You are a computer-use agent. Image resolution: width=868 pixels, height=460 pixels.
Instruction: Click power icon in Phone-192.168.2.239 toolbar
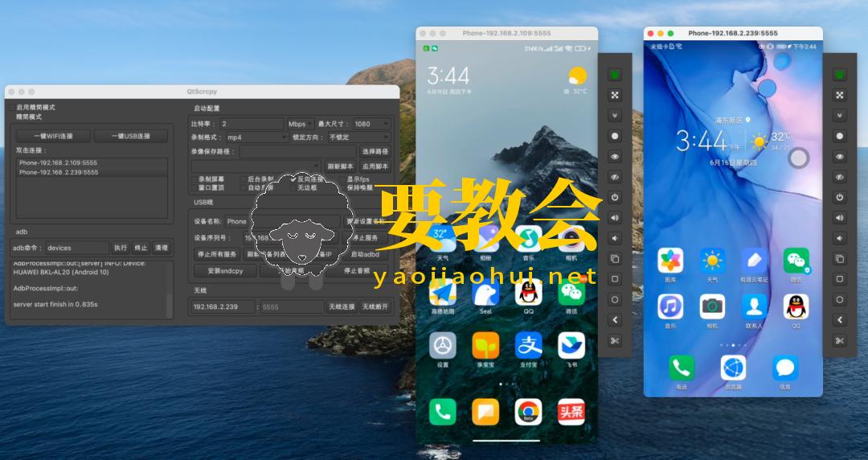(840, 197)
